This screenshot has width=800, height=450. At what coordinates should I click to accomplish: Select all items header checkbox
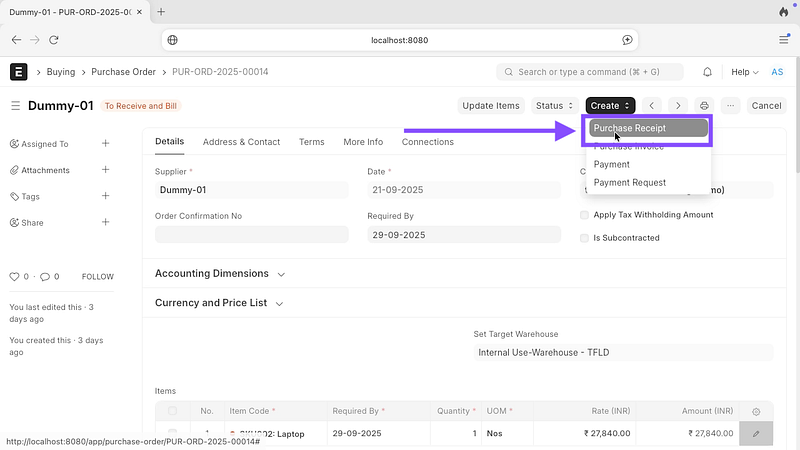[x=173, y=411]
